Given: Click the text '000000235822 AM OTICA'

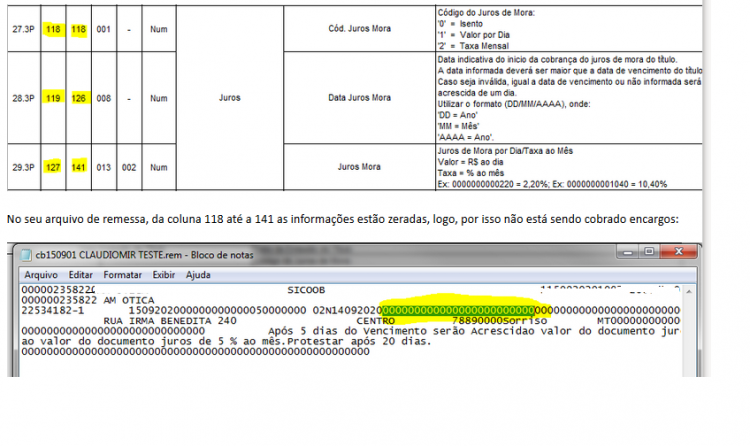Looking at the screenshot, I should [88, 301].
